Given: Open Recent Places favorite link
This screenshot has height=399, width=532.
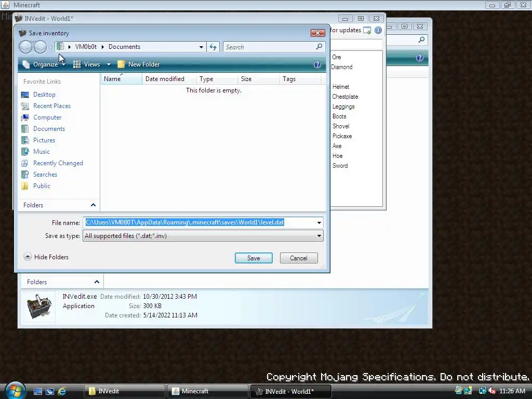Looking at the screenshot, I should coord(51,106).
